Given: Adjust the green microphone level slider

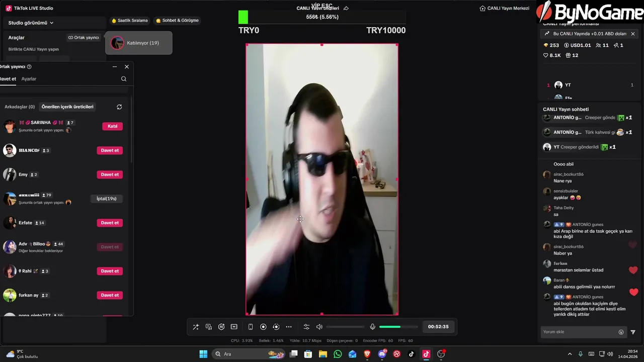Looking at the screenshot, I should [x=398, y=327].
